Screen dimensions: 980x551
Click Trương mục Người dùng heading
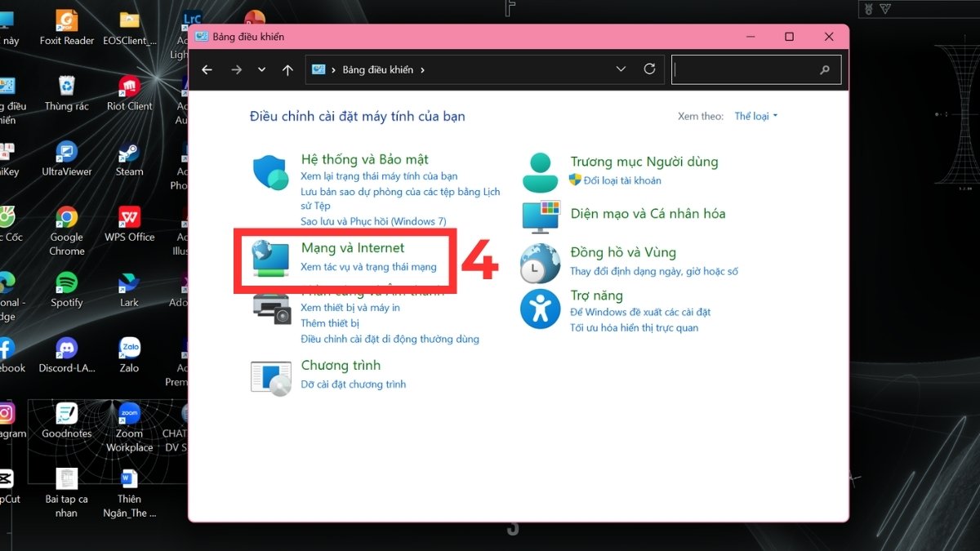[x=644, y=162]
